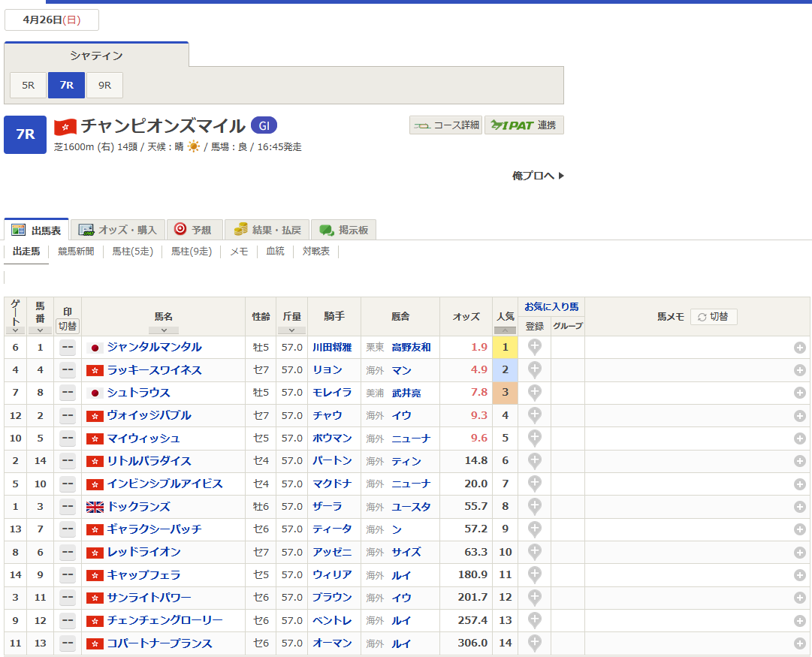Add memo plus for ジャンタルマンタル row

(x=799, y=348)
